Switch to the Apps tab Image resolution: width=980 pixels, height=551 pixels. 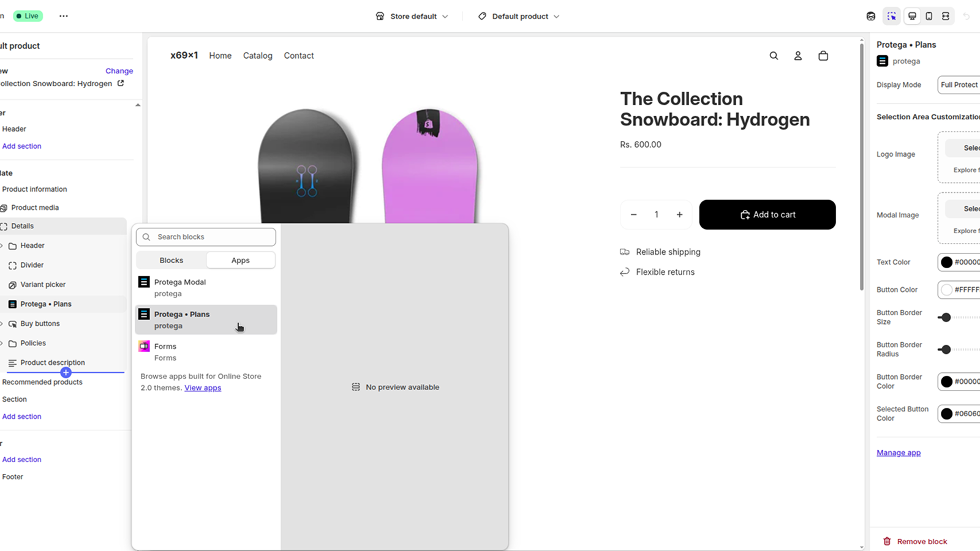(x=240, y=260)
